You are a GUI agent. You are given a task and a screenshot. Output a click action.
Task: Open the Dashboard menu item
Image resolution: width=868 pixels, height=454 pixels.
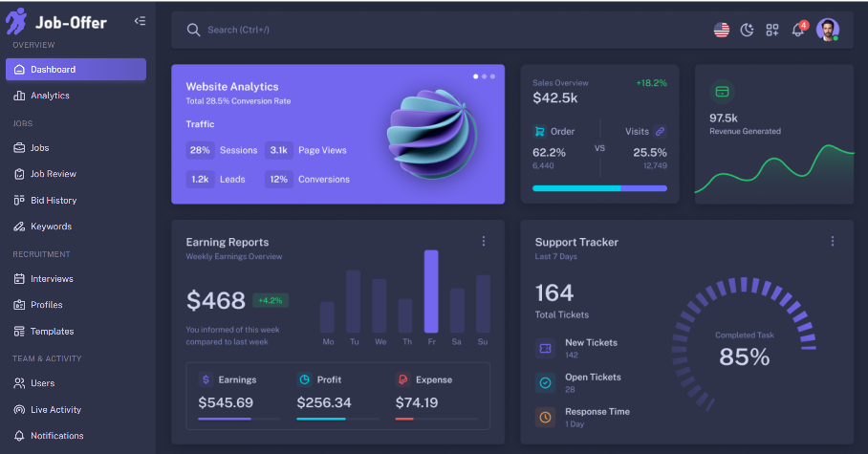(x=76, y=69)
